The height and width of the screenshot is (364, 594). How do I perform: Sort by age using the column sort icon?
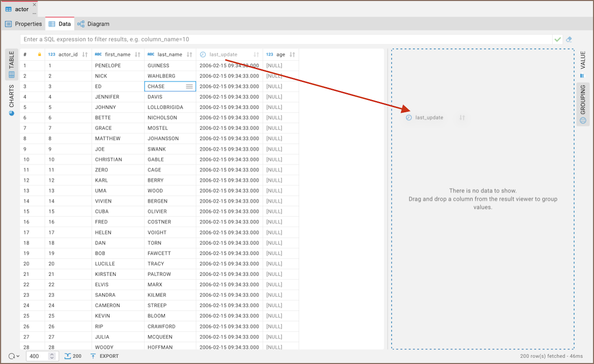[x=292, y=55]
